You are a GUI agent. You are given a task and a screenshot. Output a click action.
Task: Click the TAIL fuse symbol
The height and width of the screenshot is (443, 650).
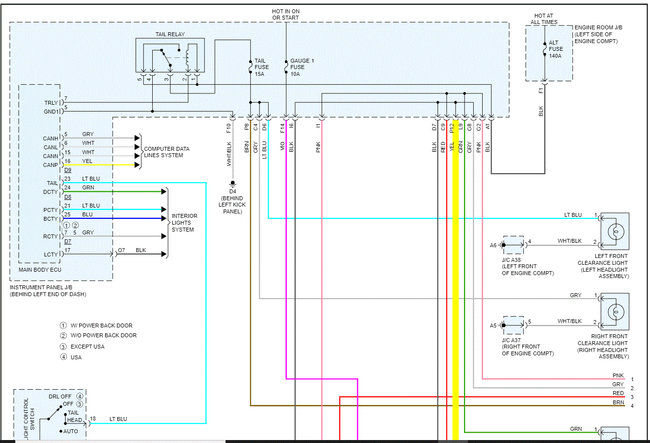(250, 67)
